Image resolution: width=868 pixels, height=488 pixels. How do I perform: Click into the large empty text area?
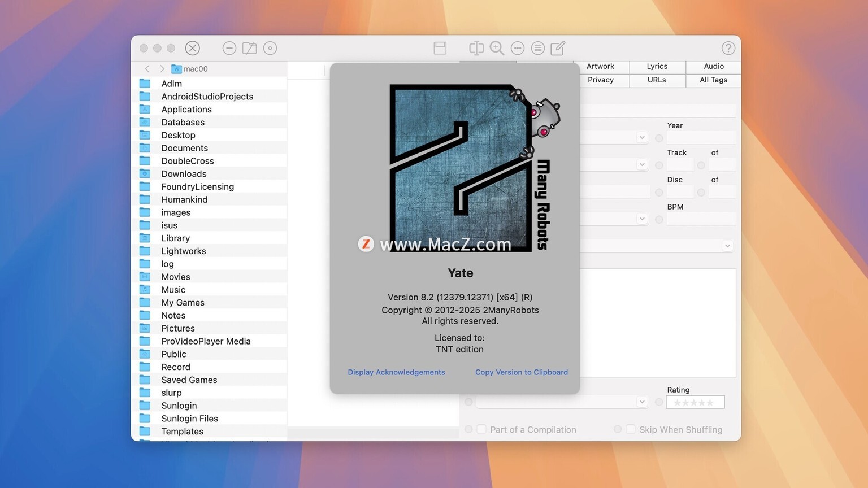coord(658,323)
